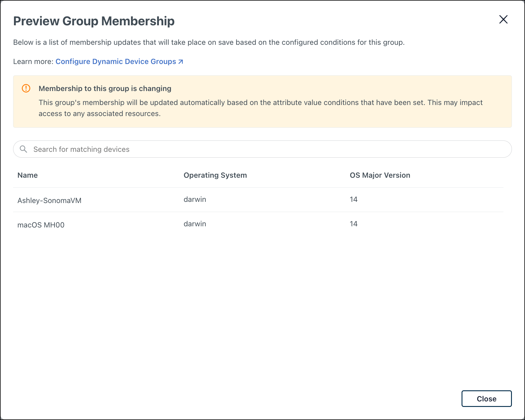Select the Ashley-SonomaVM device row
525x420 pixels.
[49, 200]
